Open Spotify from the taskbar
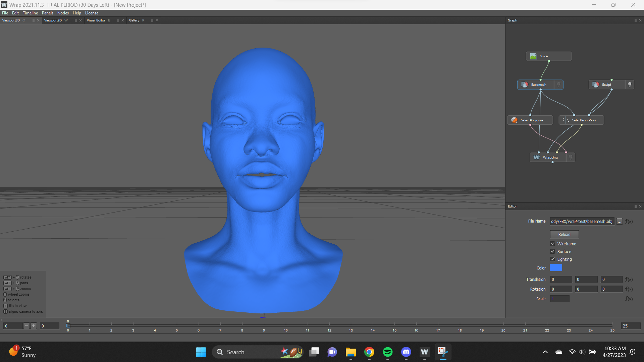Screen dimensions: 644x362 click(388, 352)
